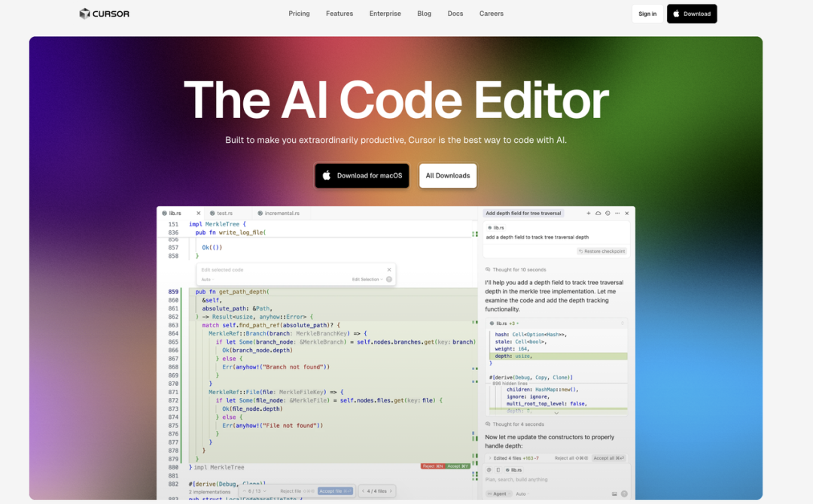Click Accept file in bottom toolbar
The height and width of the screenshot is (504, 813).
(335, 491)
